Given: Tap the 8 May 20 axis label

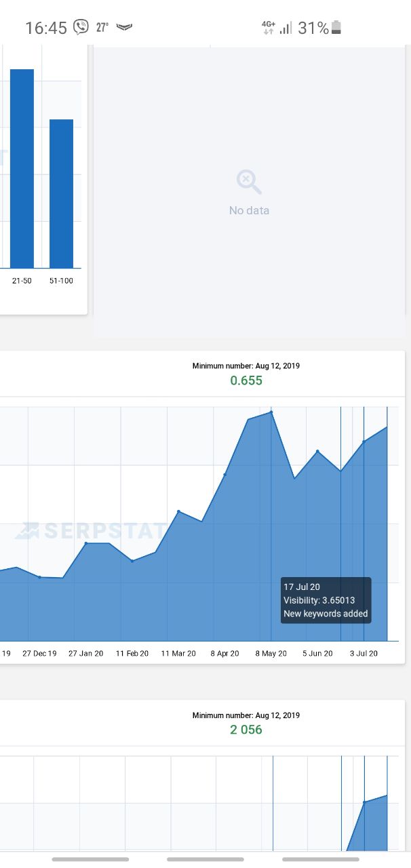Looking at the screenshot, I should click(x=271, y=654).
